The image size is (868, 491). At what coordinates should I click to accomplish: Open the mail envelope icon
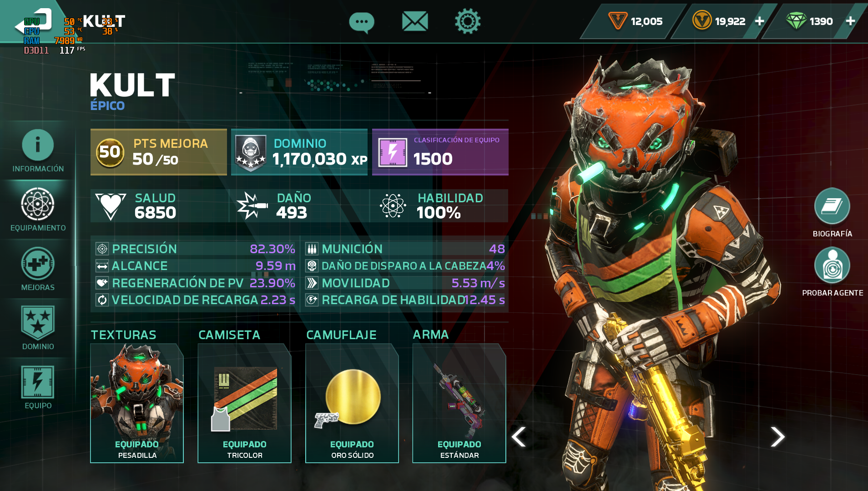coord(415,21)
